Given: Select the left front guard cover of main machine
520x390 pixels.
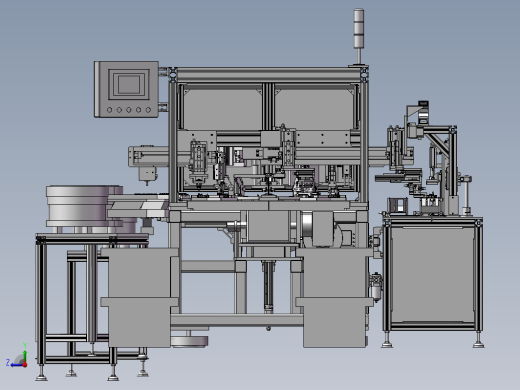Looking at the screenshot, I should (x=139, y=297).
